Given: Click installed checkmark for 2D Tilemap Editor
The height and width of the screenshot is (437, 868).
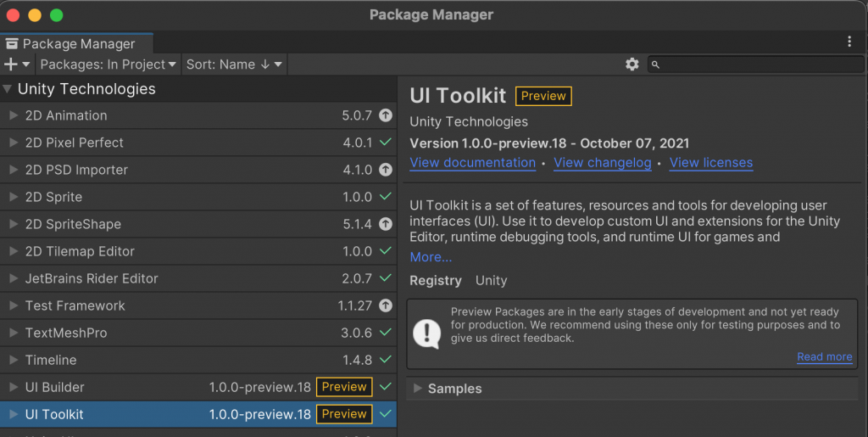Looking at the screenshot, I should pyautogui.click(x=386, y=250).
